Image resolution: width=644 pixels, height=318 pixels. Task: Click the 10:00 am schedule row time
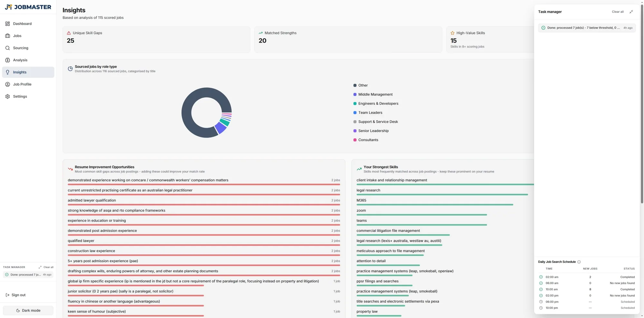(x=552, y=289)
